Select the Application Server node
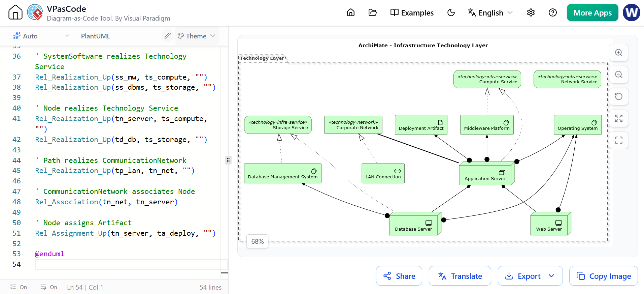 pyautogui.click(x=487, y=173)
